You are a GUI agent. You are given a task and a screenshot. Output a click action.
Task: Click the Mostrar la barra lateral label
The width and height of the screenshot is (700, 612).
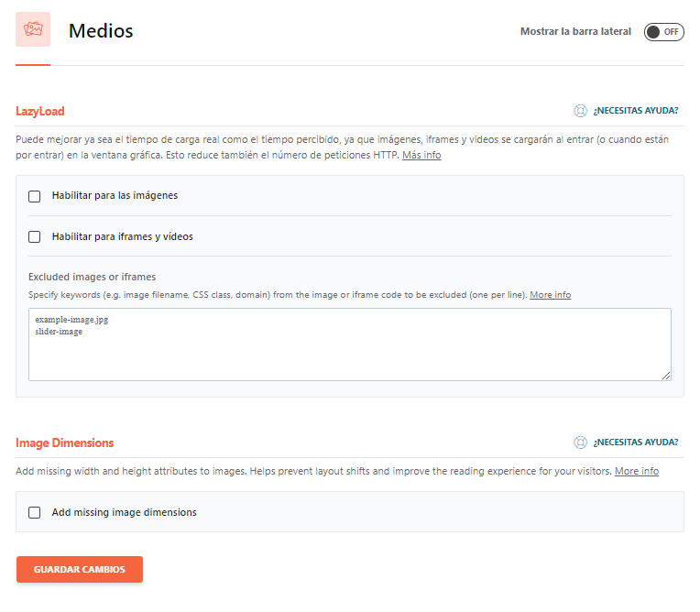[575, 32]
